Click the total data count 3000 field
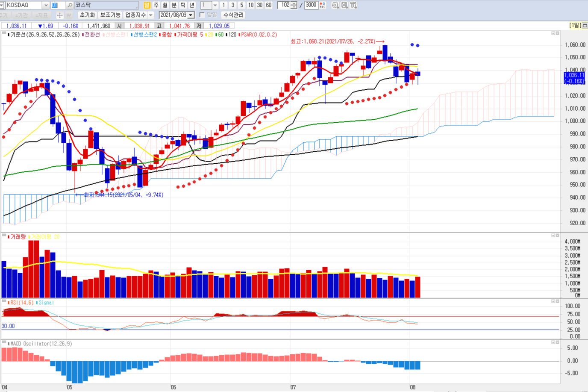The image size is (588, 392). [x=311, y=5]
